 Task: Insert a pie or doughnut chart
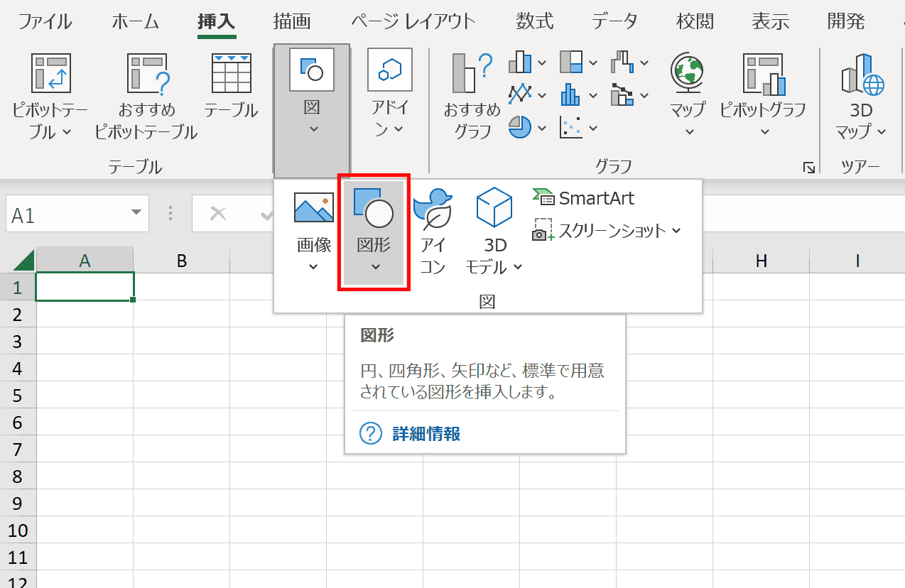point(521,127)
